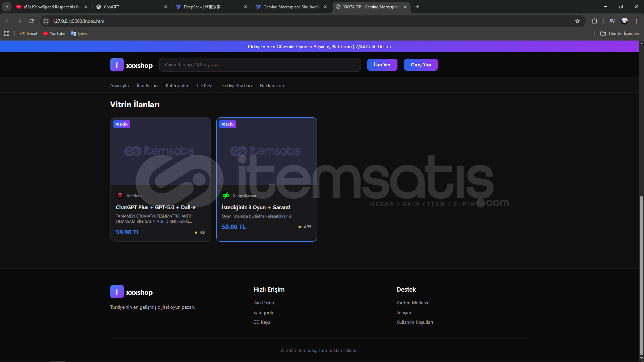
Task: Open the media control icon in toolbar
Action: point(612,21)
